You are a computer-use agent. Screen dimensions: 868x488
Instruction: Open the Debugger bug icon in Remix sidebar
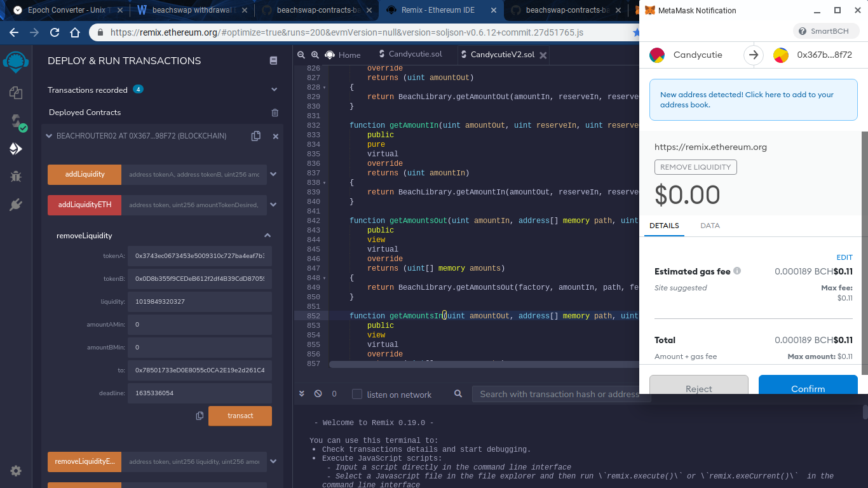tap(16, 177)
